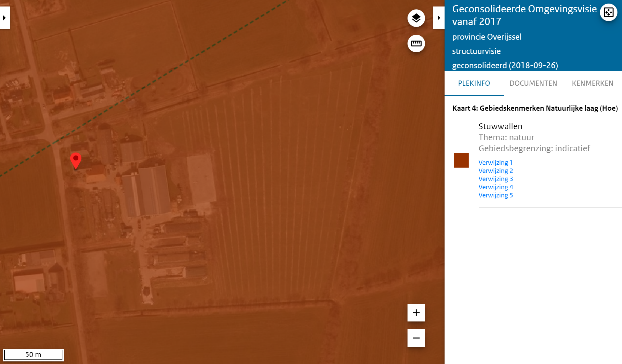Open the DOCUMENTEN tab
This screenshot has height=364, width=622.
(x=533, y=83)
